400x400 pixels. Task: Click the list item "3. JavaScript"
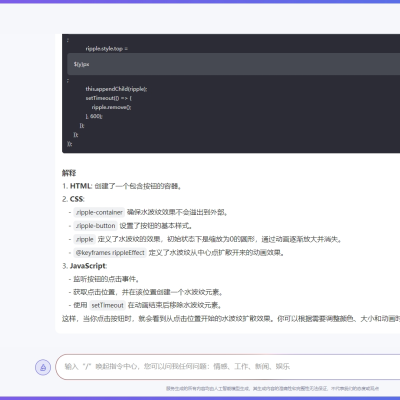(x=84, y=266)
